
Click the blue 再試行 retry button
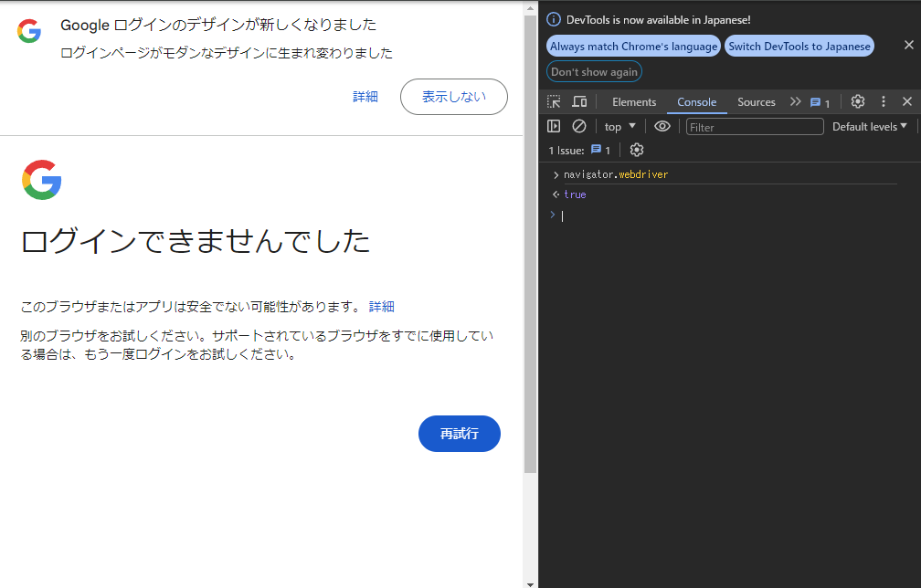[x=459, y=434]
